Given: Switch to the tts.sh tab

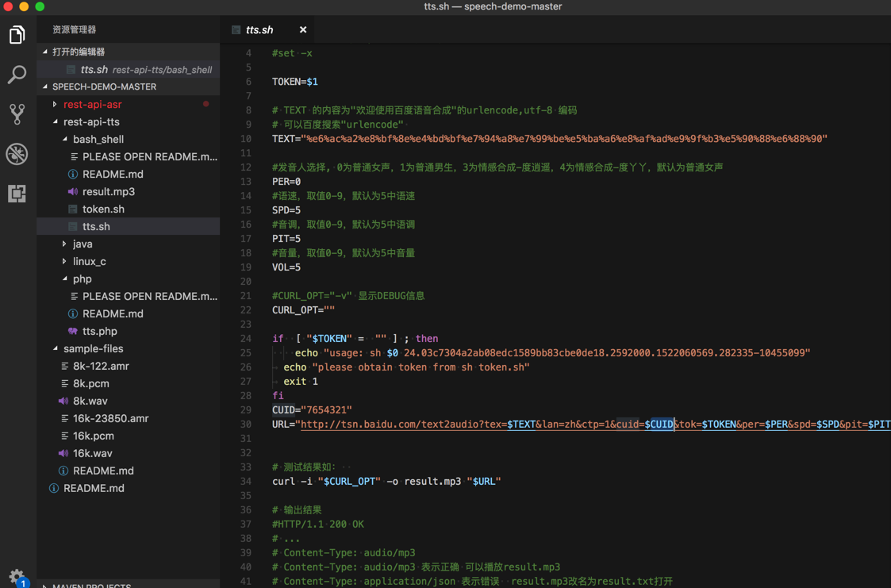Looking at the screenshot, I should coord(259,30).
